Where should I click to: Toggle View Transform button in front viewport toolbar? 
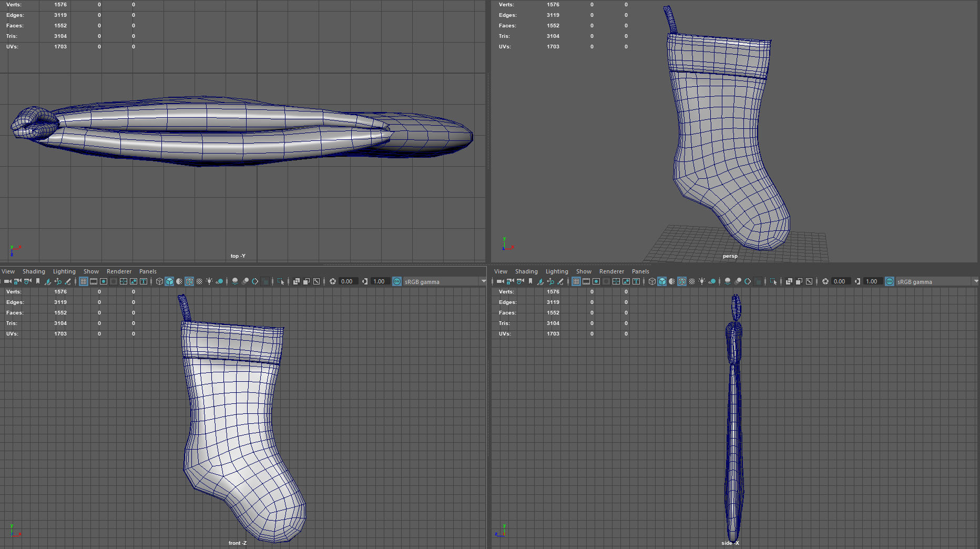coord(397,281)
